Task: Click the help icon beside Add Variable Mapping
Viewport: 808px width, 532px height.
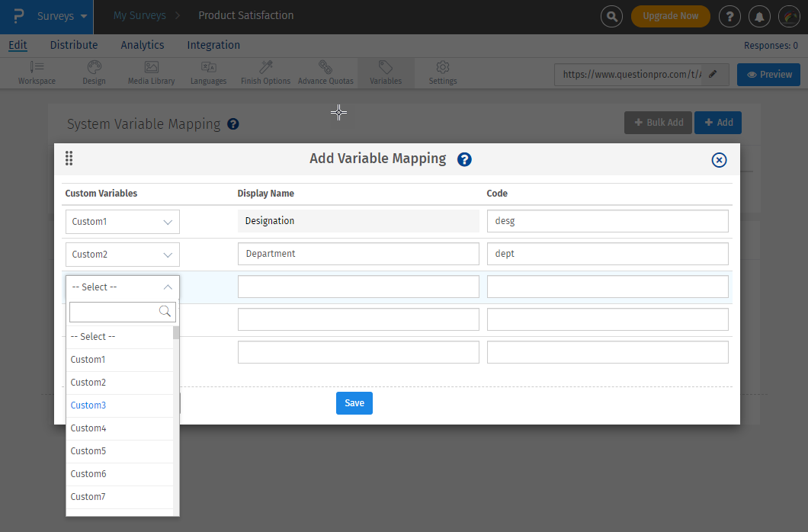Action: (464, 160)
